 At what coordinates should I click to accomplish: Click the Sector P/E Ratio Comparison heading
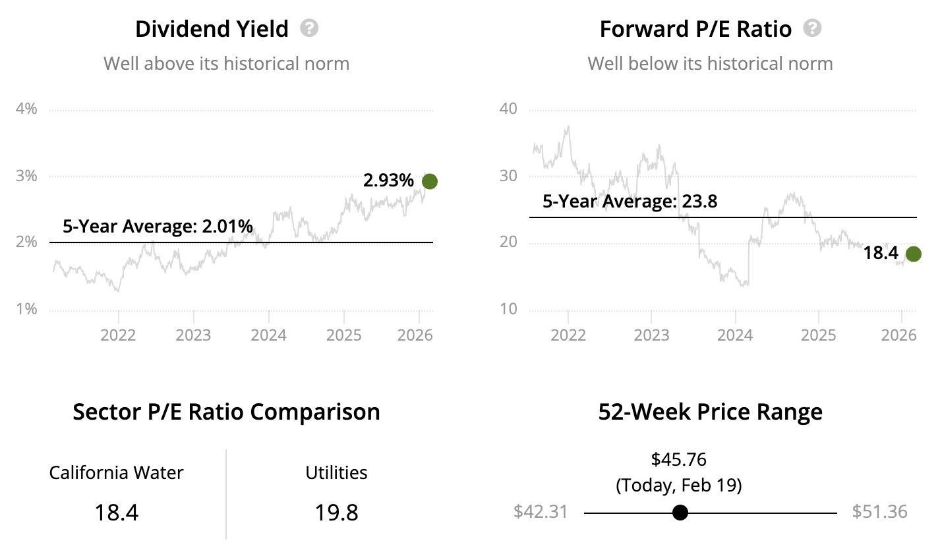click(x=226, y=412)
